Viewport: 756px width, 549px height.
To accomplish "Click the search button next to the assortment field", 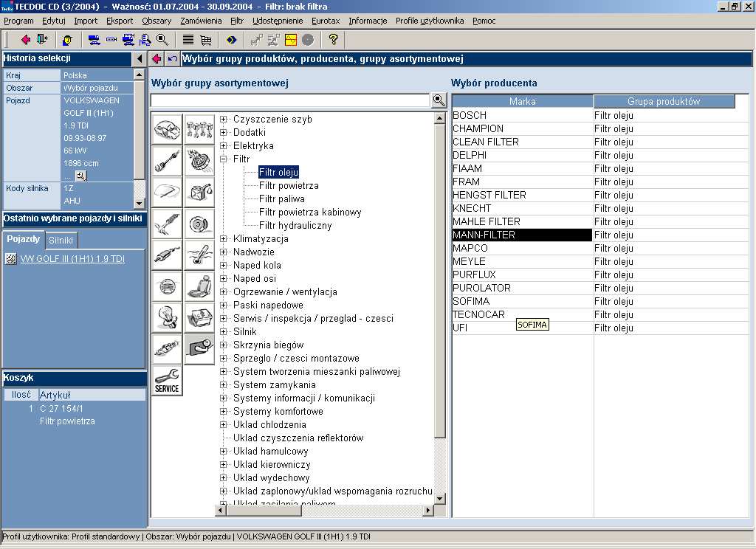I will (x=439, y=100).
